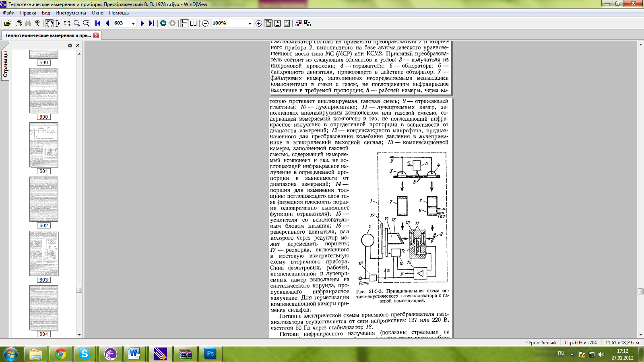The height and width of the screenshot is (362, 644).
Task: Click the Стр. 603 из 704 status
Action: tap(580, 343)
